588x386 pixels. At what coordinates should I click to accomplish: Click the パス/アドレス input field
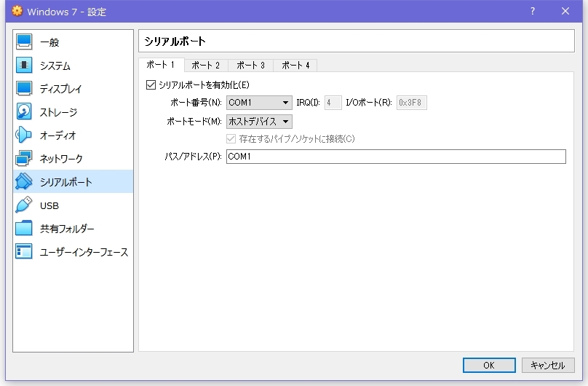point(395,157)
